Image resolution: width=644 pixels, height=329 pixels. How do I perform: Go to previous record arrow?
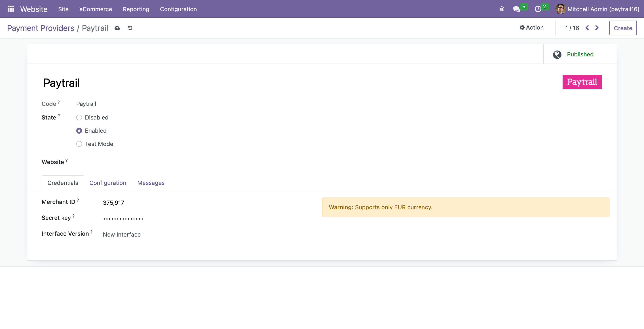587,28
